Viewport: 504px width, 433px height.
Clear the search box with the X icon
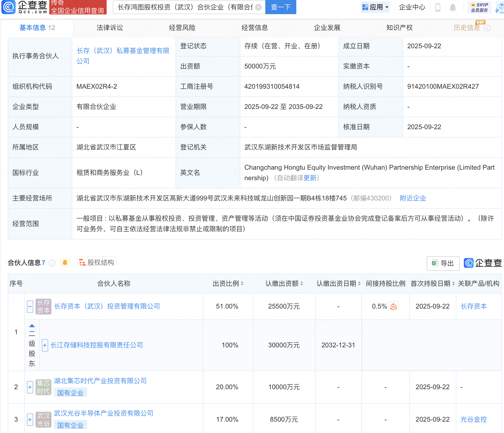(258, 7)
